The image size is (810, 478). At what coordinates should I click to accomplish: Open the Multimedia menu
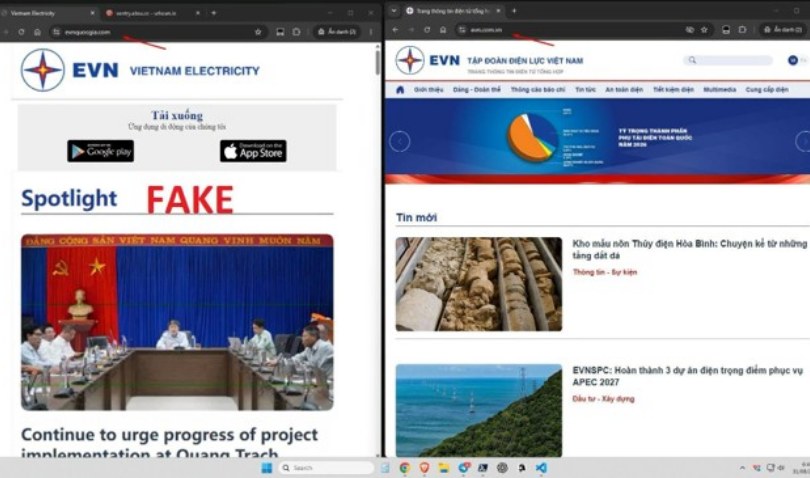coord(720,90)
